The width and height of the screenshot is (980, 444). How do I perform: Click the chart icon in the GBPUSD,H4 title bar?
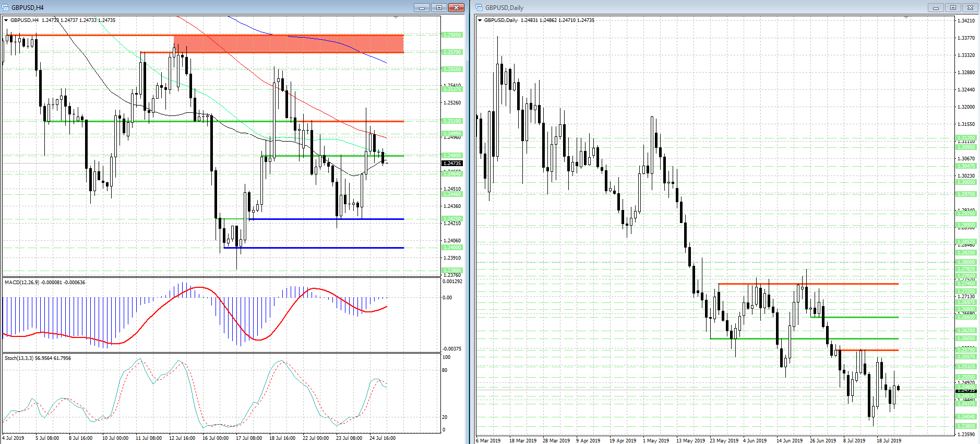6,7
